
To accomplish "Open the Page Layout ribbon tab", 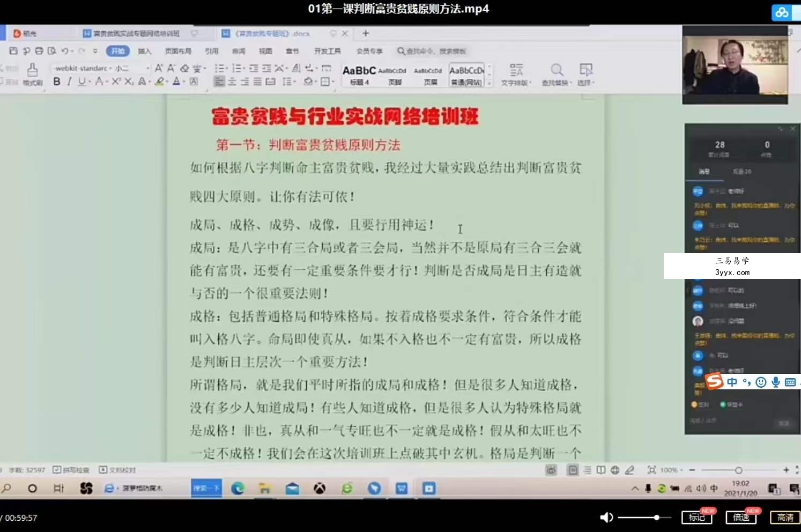I will [178, 51].
